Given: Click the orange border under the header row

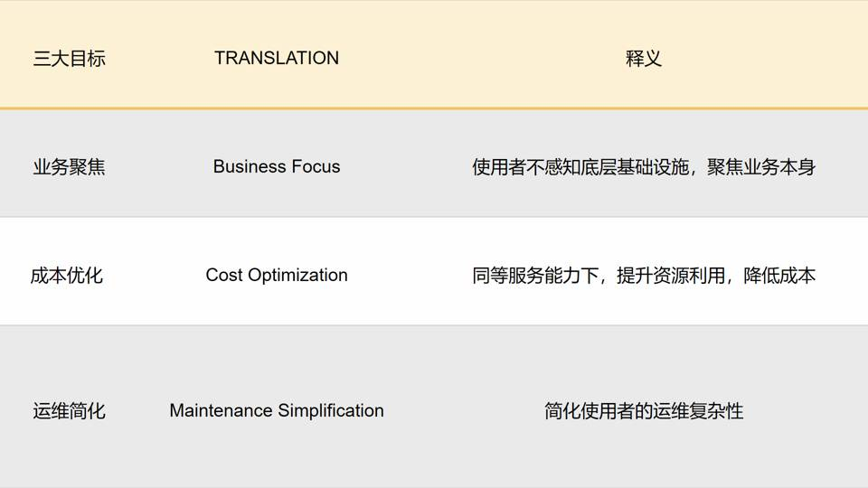Looking at the screenshot, I should (434, 108).
